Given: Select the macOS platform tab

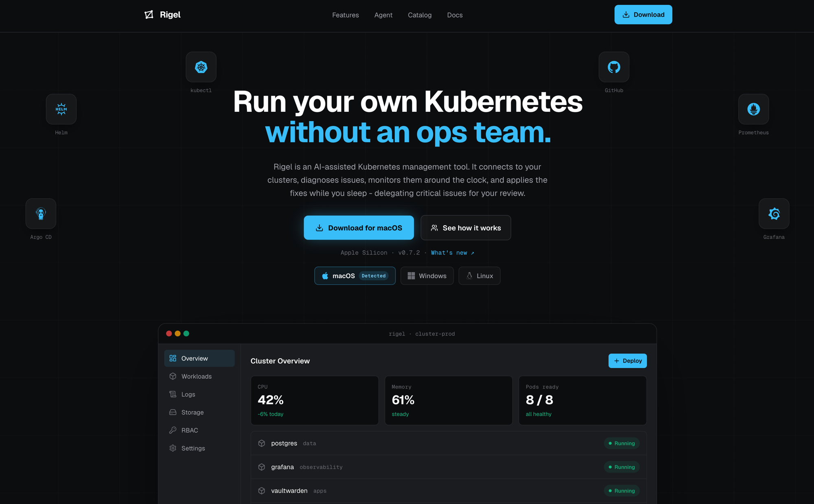Looking at the screenshot, I should (x=355, y=276).
